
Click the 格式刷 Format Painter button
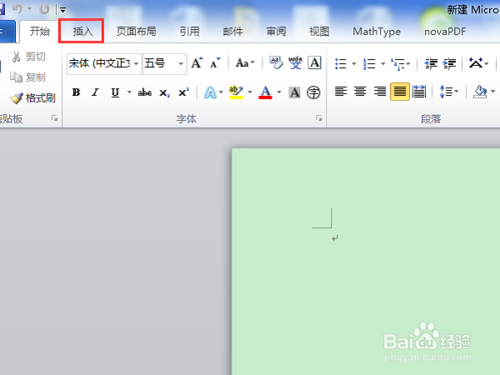pyautogui.click(x=33, y=98)
